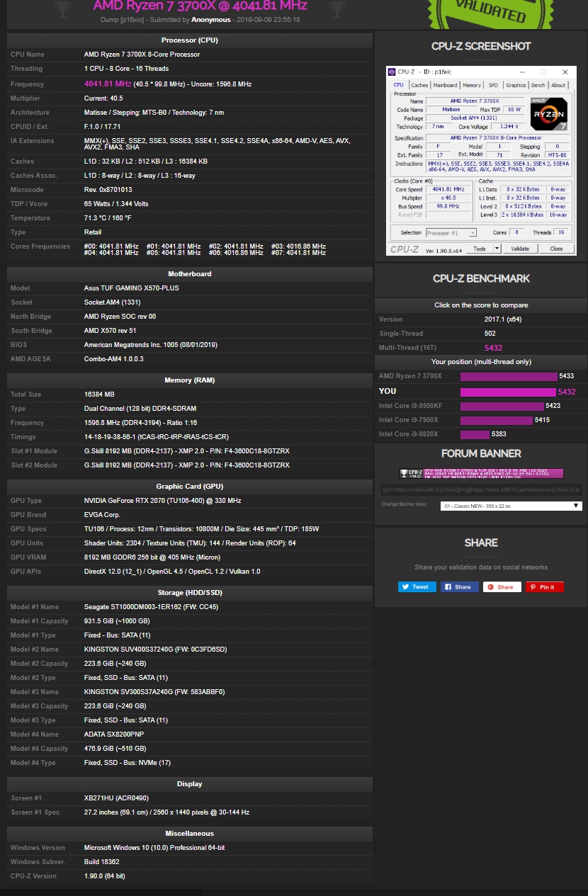
Task: Click the Facebook Share button
Action: 460,586
